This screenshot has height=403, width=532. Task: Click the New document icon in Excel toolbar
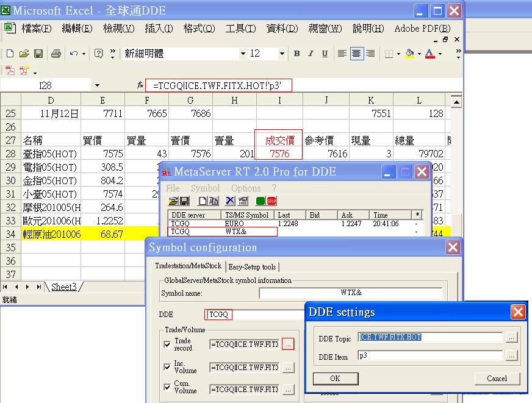click(10, 54)
